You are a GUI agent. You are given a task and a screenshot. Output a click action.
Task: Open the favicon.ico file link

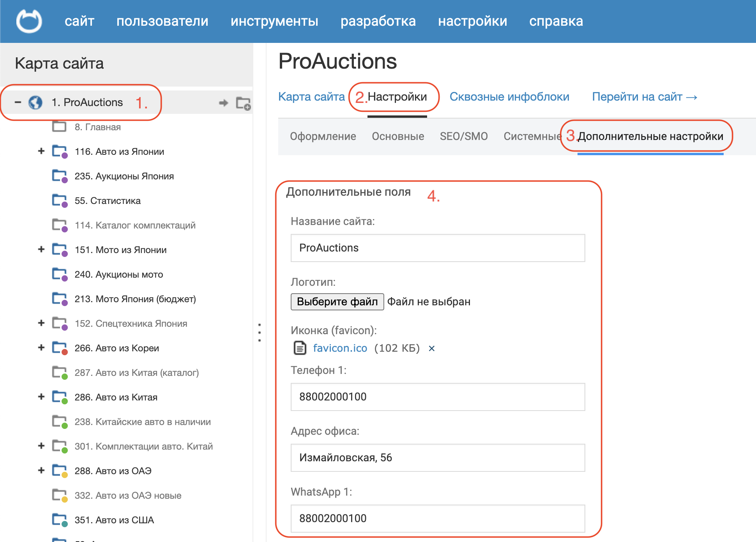pyautogui.click(x=340, y=348)
